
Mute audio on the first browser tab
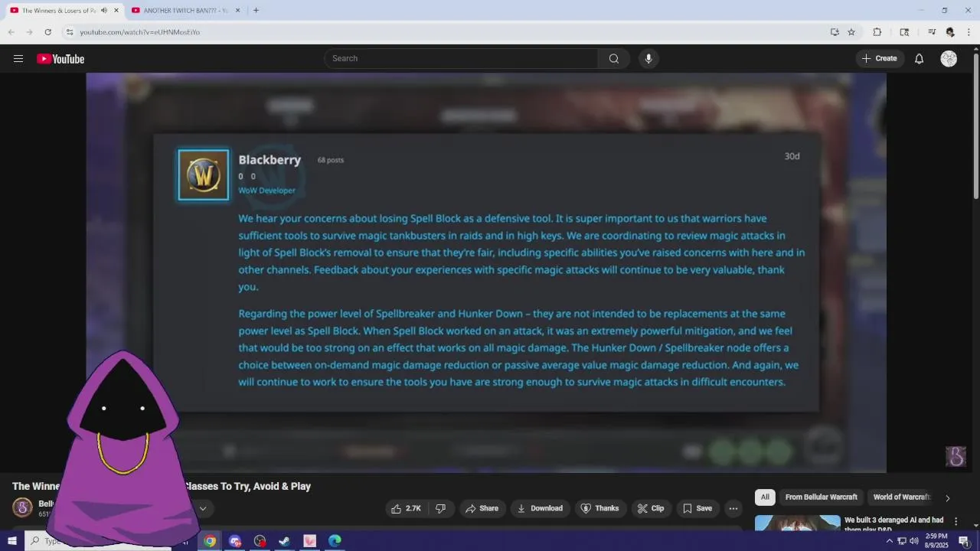click(x=104, y=10)
